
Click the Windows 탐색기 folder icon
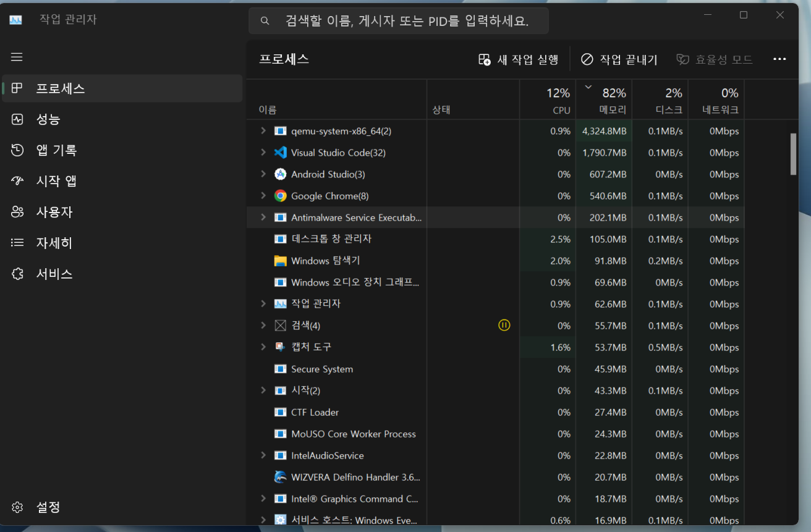click(x=281, y=261)
